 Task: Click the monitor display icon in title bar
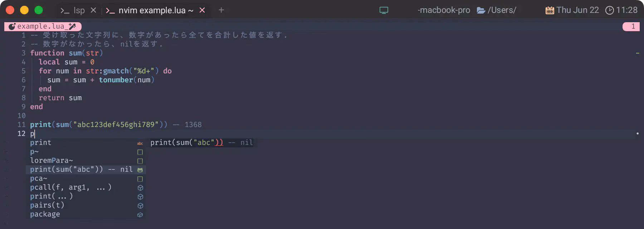click(384, 10)
